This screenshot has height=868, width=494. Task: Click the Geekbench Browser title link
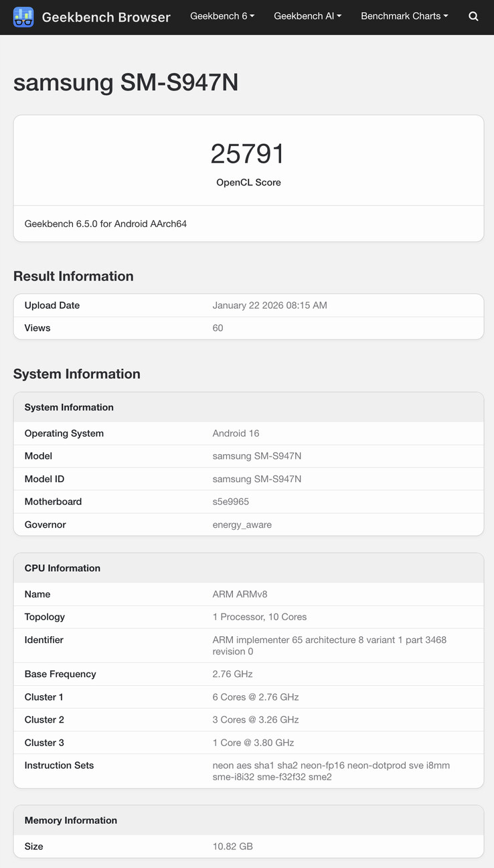[x=106, y=17]
